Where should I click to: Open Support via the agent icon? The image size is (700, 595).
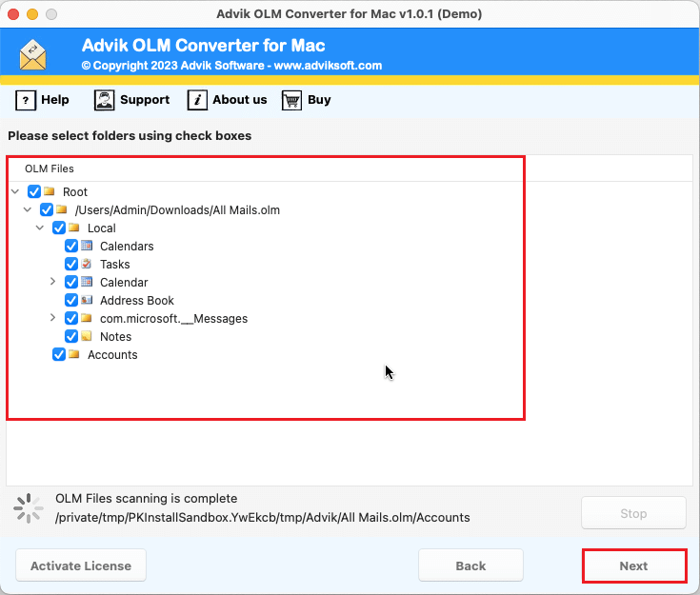(104, 100)
